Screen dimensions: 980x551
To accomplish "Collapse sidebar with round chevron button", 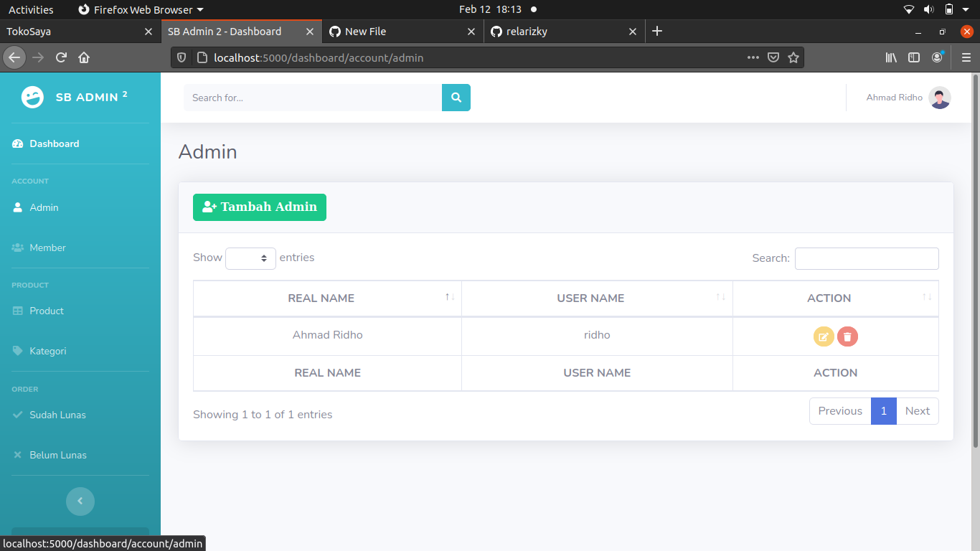I will click(80, 501).
